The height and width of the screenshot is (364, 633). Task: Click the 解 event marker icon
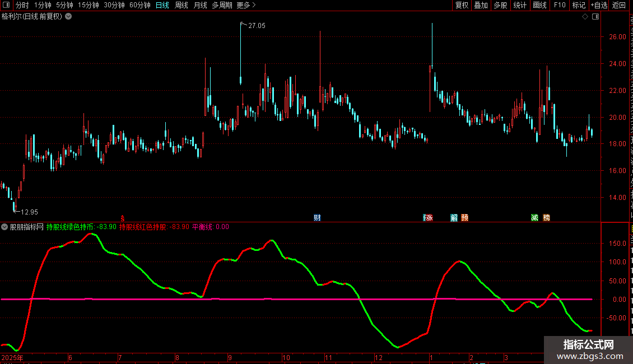(x=454, y=218)
